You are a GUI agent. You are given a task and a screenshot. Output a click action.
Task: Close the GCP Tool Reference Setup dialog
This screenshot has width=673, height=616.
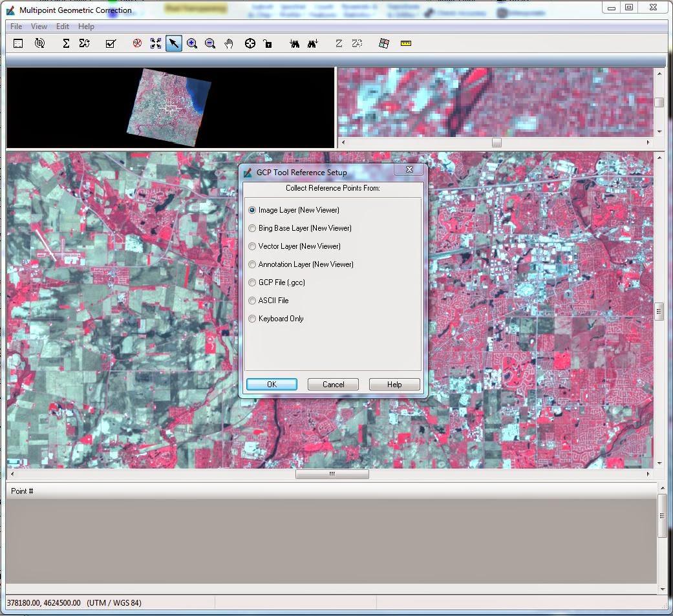click(409, 169)
